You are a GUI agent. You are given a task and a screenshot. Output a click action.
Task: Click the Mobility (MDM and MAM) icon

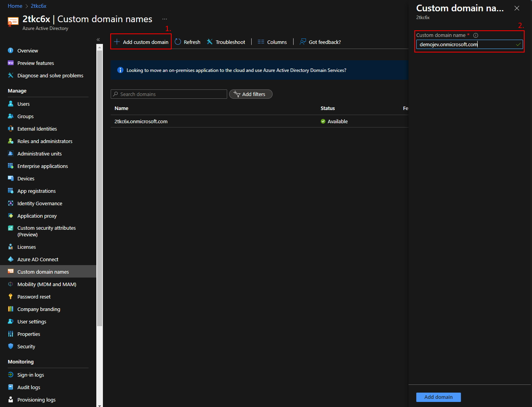click(10, 284)
